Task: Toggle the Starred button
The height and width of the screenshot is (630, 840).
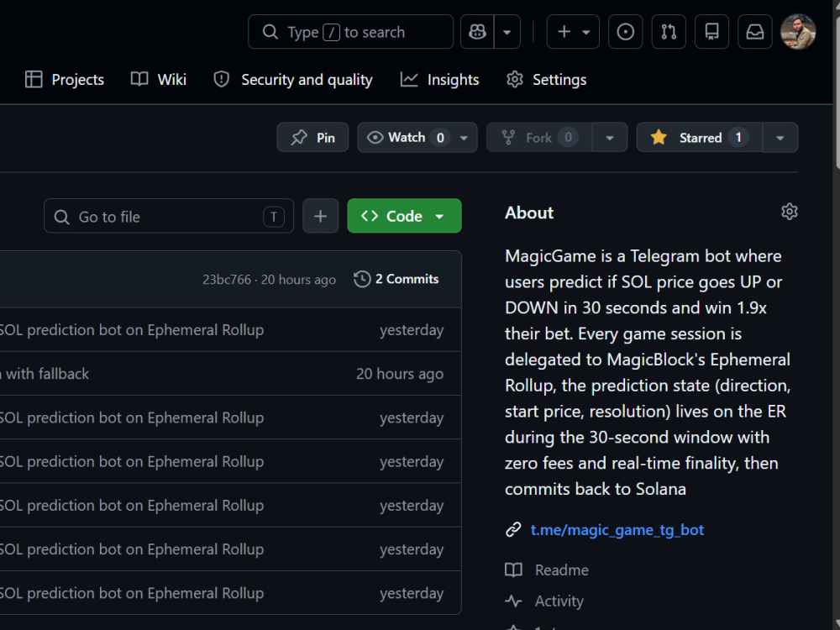Action: (x=699, y=138)
